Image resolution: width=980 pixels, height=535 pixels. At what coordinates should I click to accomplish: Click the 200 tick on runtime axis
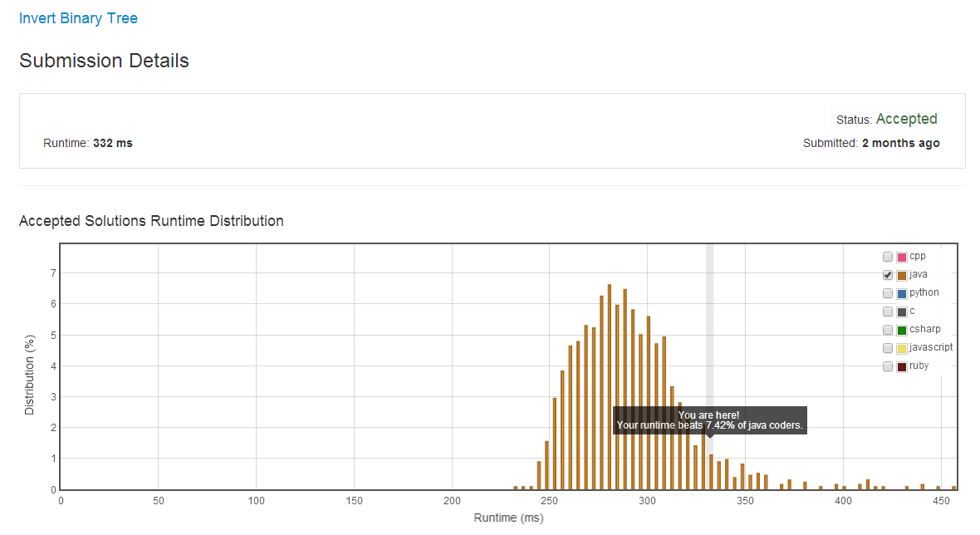pos(452,501)
